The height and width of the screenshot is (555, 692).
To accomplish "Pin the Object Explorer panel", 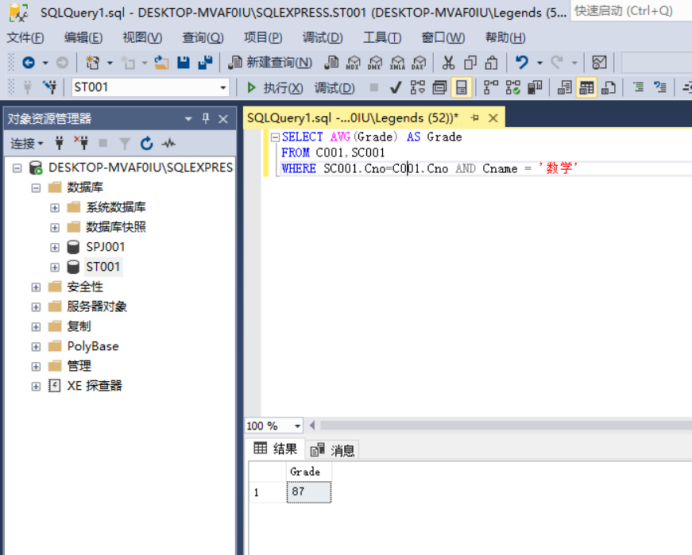I will coord(206,118).
